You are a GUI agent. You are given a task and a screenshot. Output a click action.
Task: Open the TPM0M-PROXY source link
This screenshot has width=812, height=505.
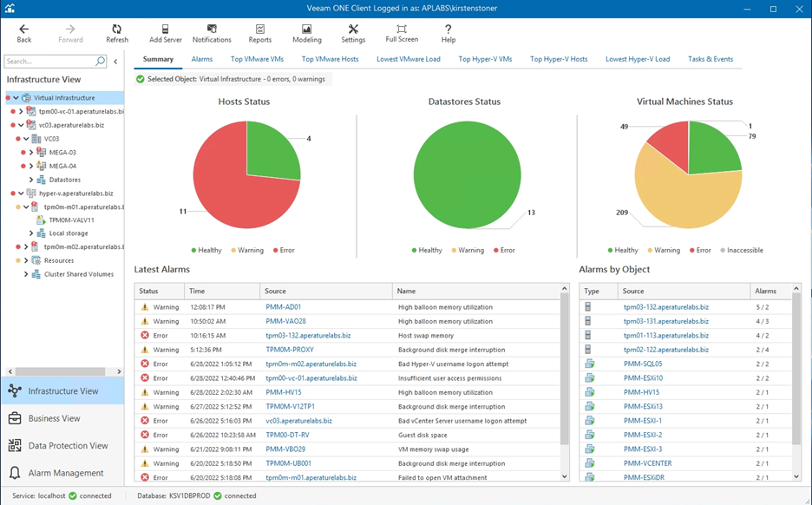(x=290, y=350)
